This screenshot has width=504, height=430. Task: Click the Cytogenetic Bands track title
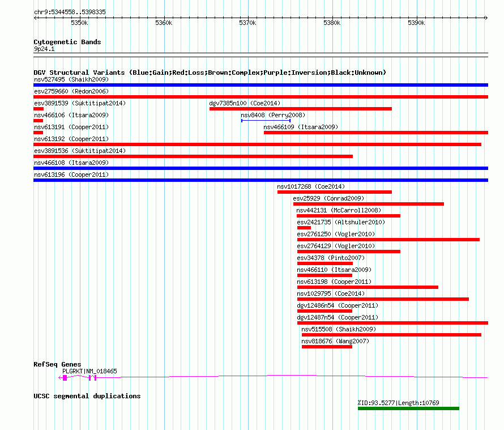67,42
